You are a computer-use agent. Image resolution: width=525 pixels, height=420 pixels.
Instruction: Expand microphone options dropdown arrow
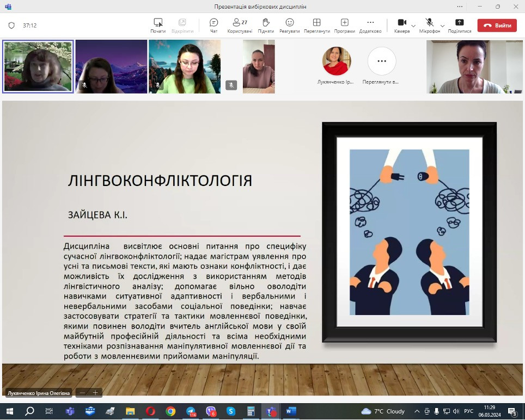tap(442, 26)
